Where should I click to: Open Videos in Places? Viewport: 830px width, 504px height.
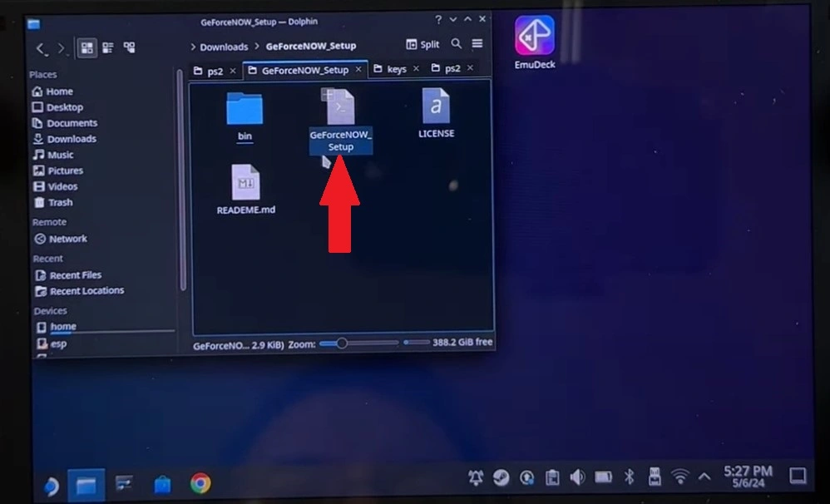click(x=55, y=187)
